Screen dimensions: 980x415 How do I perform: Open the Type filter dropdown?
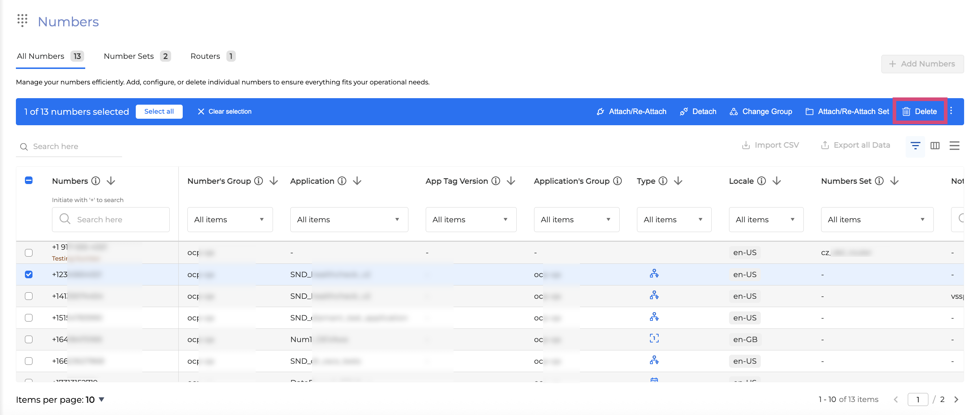click(673, 220)
